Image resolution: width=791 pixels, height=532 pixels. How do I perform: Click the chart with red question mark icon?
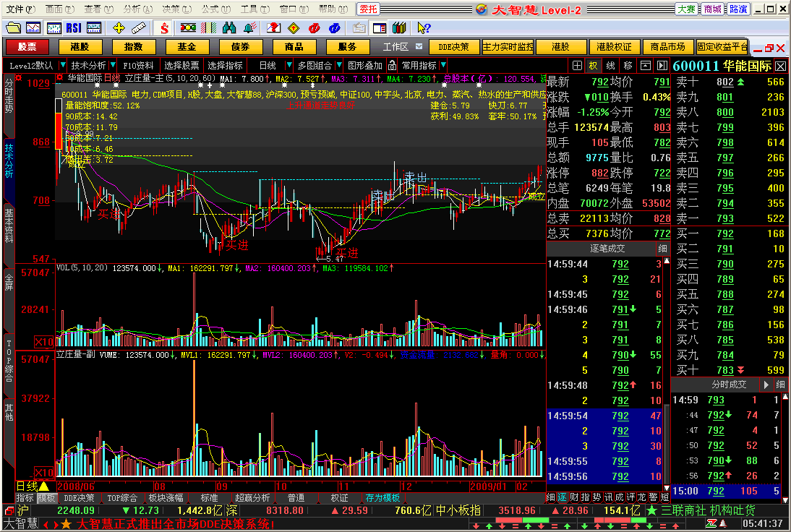(x=273, y=27)
